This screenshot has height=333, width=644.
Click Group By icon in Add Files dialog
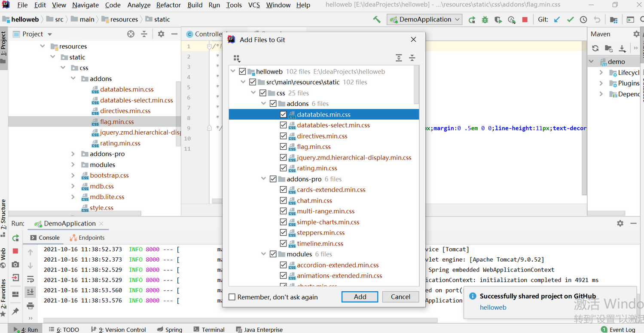pos(237,58)
